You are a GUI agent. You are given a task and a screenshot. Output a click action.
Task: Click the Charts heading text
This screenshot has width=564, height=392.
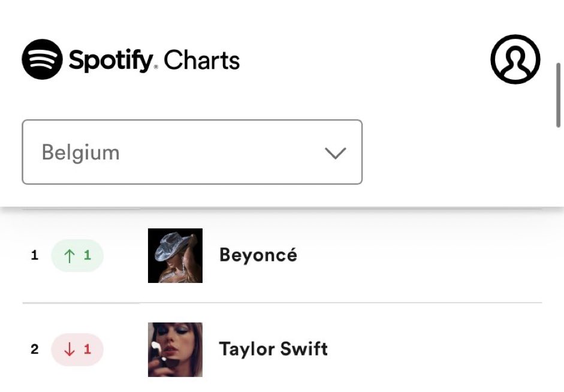coord(201,60)
